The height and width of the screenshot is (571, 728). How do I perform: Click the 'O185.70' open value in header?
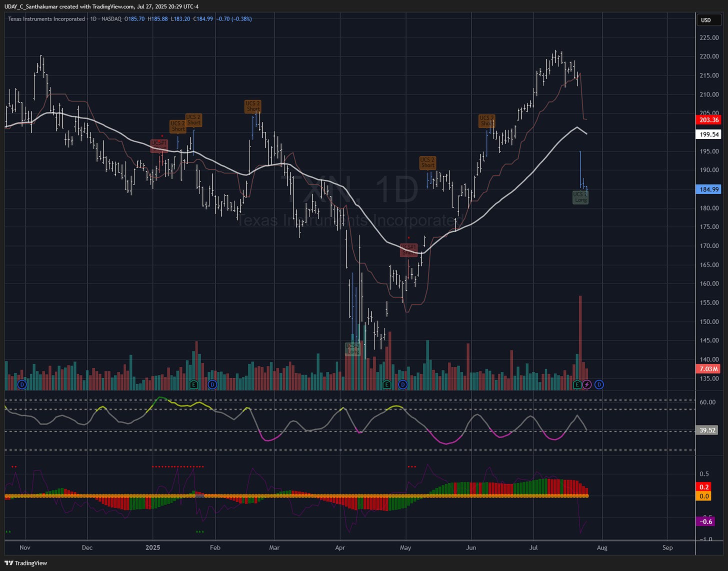[x=134, y=19]
